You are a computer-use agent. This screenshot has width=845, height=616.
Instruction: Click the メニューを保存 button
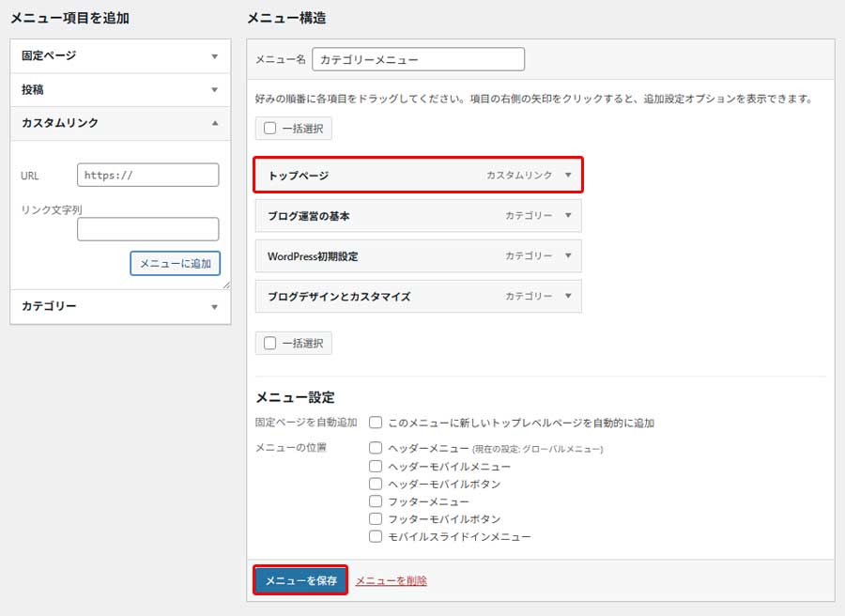[x=300, y=580]
